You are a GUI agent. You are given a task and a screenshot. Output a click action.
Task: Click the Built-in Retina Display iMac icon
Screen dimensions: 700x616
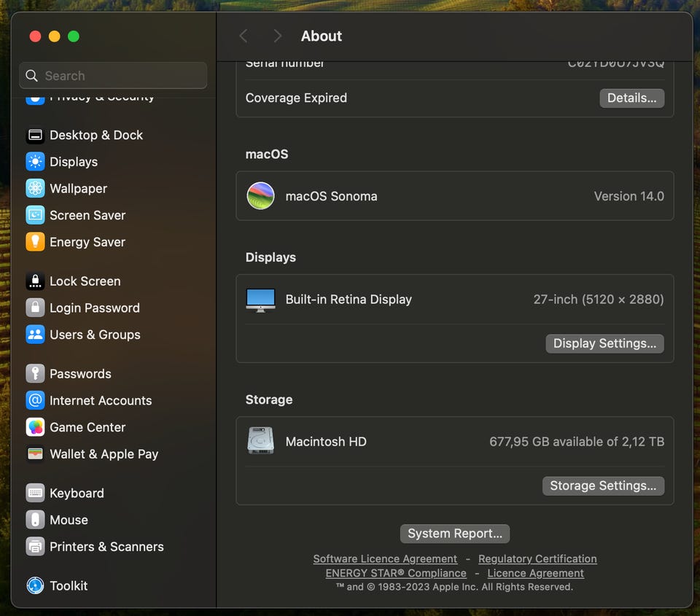coord(261,300)
